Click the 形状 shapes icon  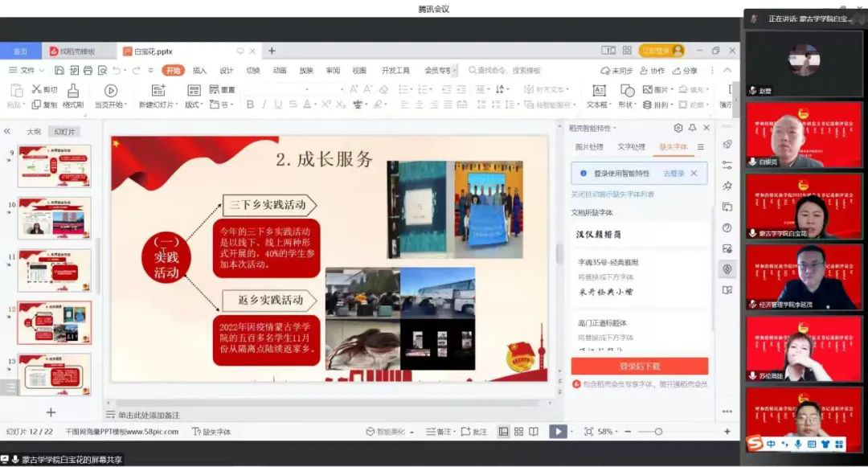[x=626, y=91]
